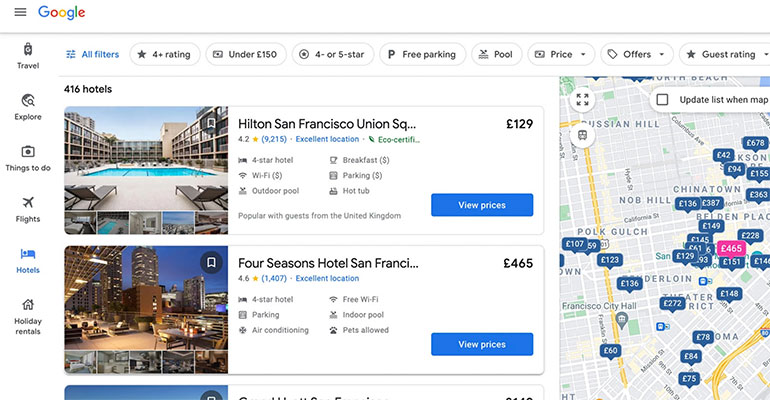Click Hilton's Eco-certified label

(x=394, y=140)
